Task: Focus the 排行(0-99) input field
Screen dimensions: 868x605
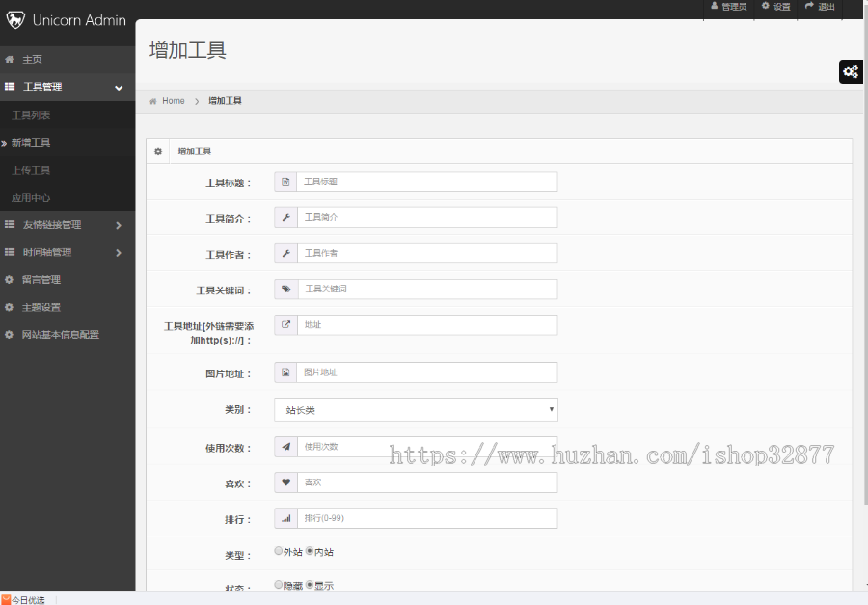Action: point(427,518)
